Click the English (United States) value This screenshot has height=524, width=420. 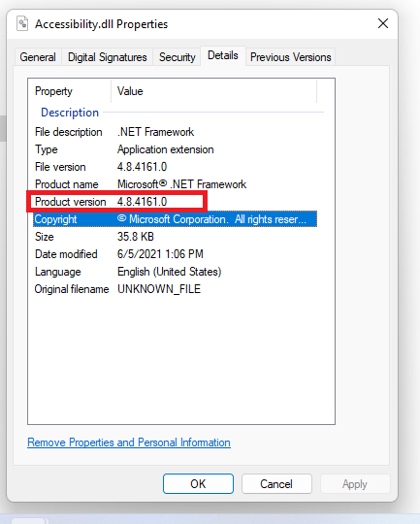click(x=169, y=272)
